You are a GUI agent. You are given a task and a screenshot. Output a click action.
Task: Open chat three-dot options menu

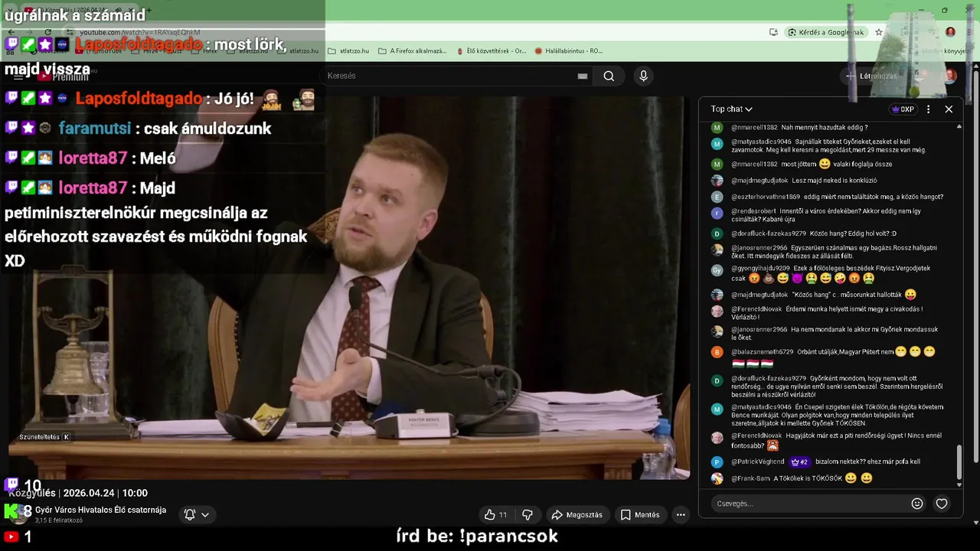coord(928,109)
